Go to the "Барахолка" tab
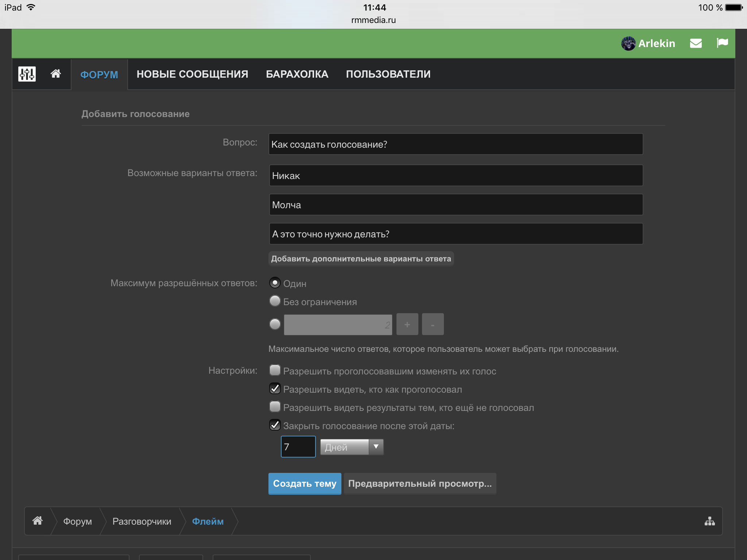This screenshot has height=560, width=747. [297, 74]
